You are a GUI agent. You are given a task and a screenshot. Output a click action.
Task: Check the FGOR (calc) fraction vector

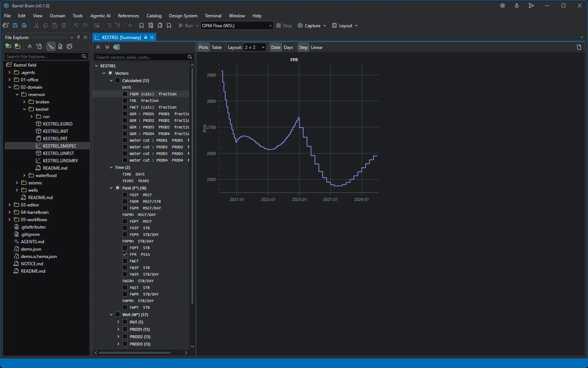click(x=125, y=94)
